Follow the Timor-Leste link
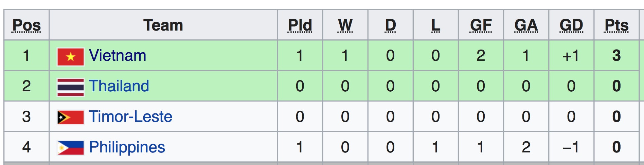 130,116
